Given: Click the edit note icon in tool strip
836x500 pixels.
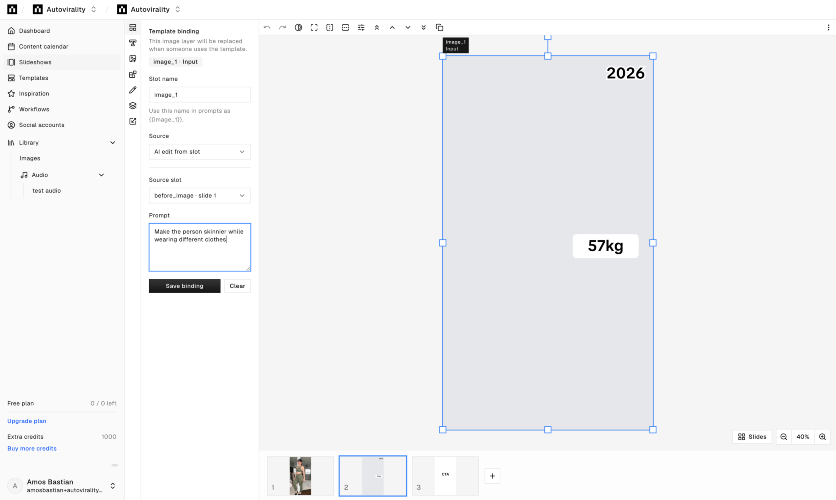Looking at the screenshot, I should click(x=133, y=122).
